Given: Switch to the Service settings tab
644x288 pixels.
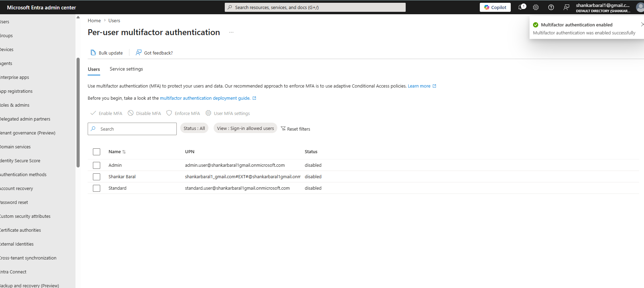Looking at the screenshot, I should tap(126, 69).
